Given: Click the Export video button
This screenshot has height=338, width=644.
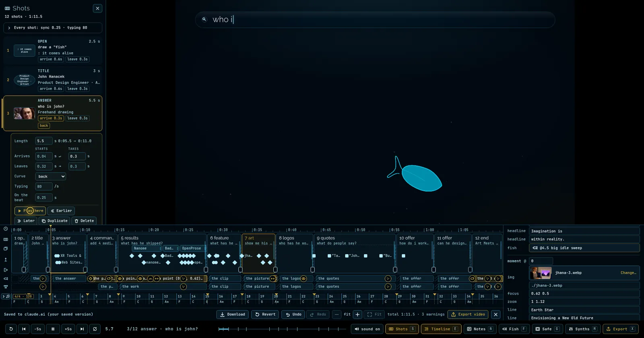Looking at the screenshot, I should [x=468, y=314].
